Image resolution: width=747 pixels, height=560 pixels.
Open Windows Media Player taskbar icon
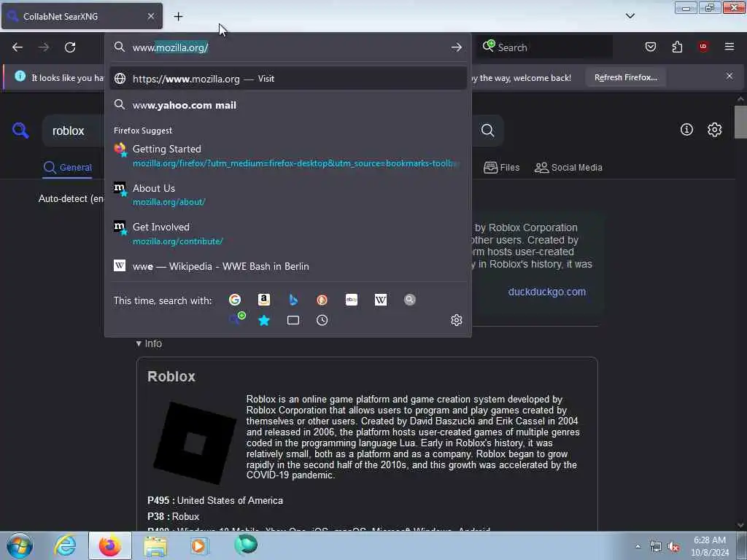[x=199, y=545]
